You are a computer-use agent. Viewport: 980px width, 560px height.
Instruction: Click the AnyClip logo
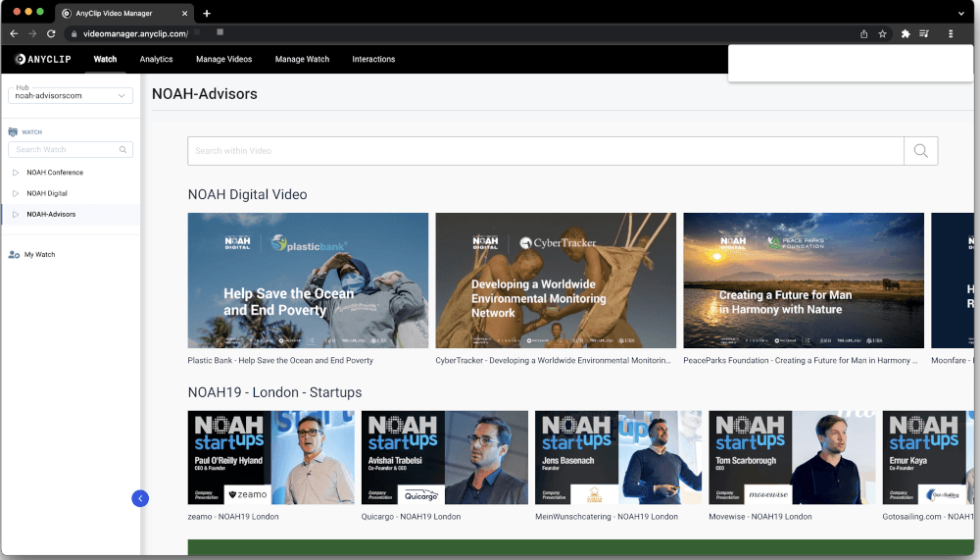point(43,59)
